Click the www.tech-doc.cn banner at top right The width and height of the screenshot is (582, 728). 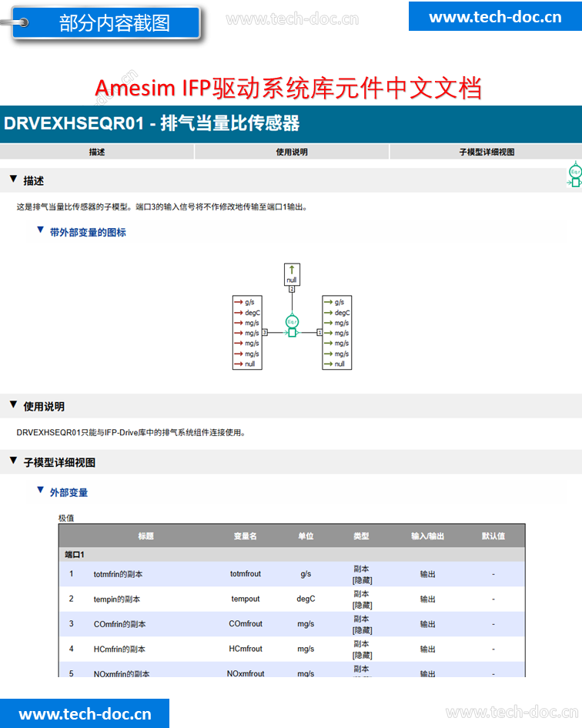click(x=495, y=17)
